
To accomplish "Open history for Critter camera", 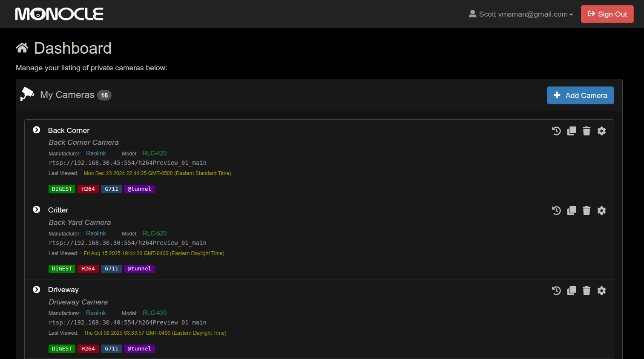I will 556,210.
